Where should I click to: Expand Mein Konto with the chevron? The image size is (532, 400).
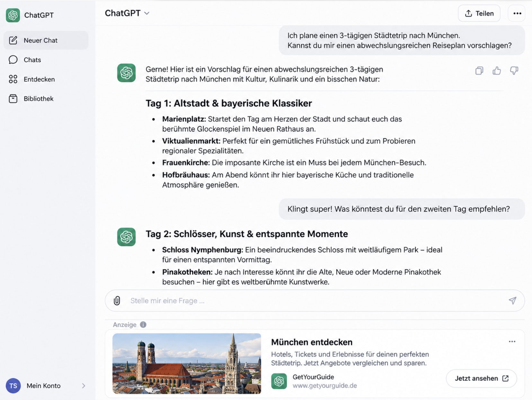84,386
